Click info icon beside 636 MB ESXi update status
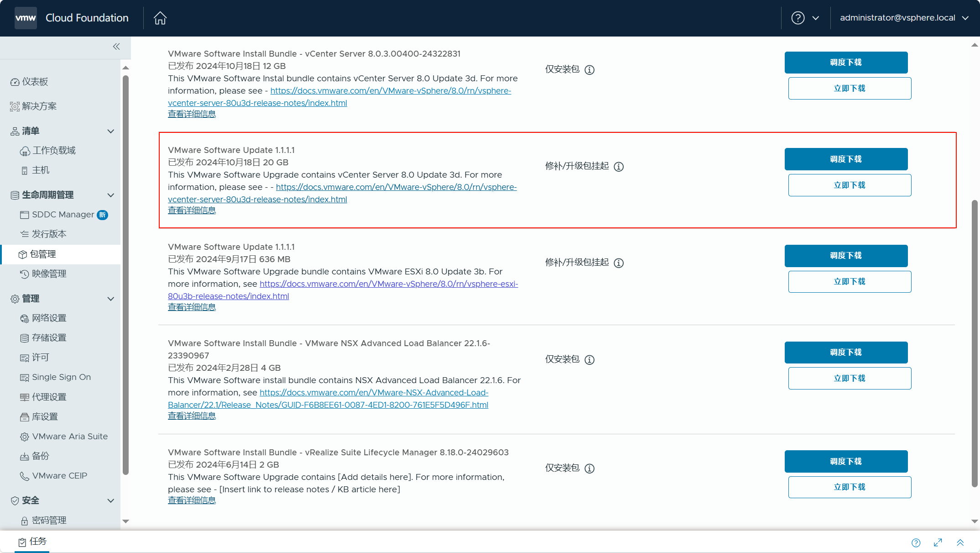 pyautogui.click(x=619, y=263)
